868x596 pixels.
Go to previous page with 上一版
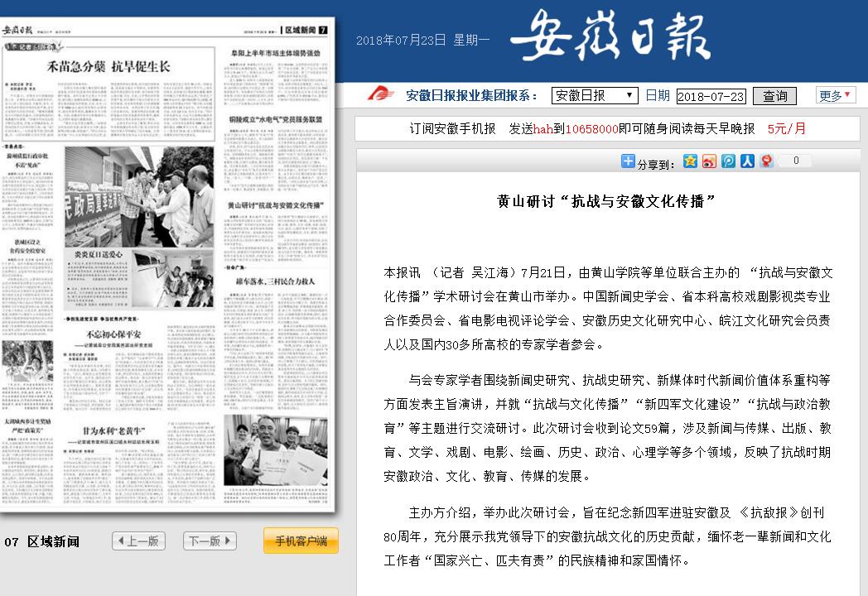point(139,541)
